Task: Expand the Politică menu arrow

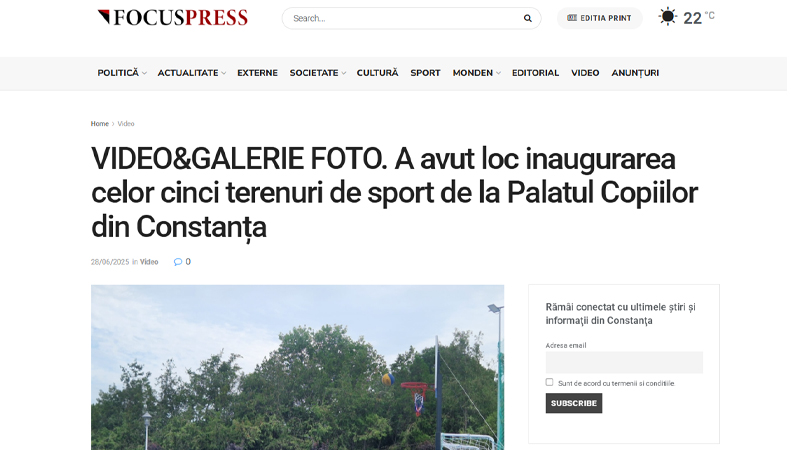Action: click(144, 73)
